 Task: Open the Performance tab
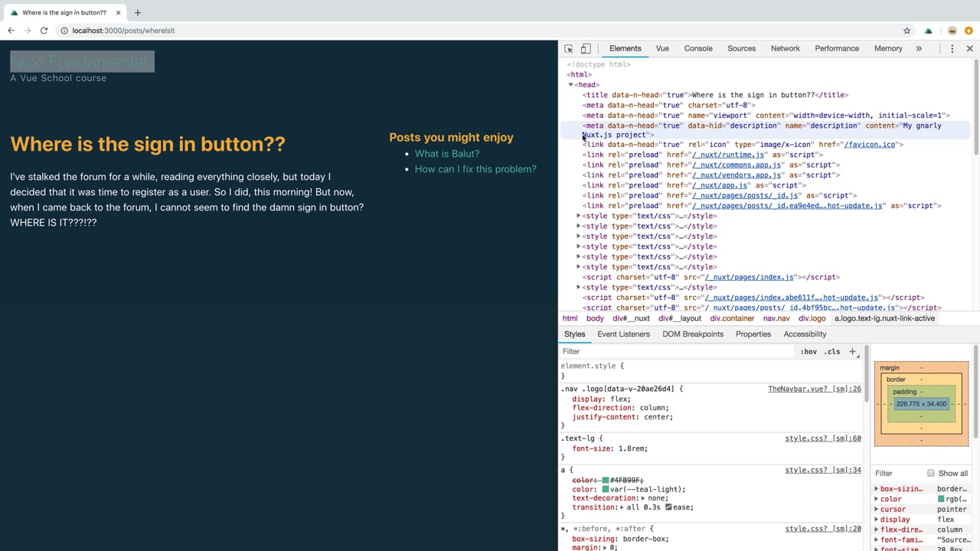coord(837,48)
